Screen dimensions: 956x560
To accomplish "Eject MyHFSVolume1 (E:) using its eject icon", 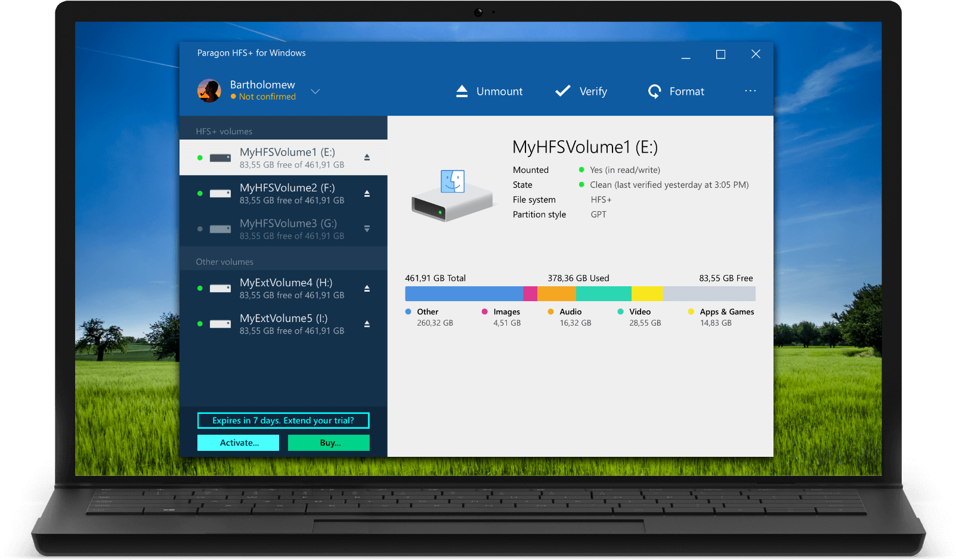I will click(367, 157).
